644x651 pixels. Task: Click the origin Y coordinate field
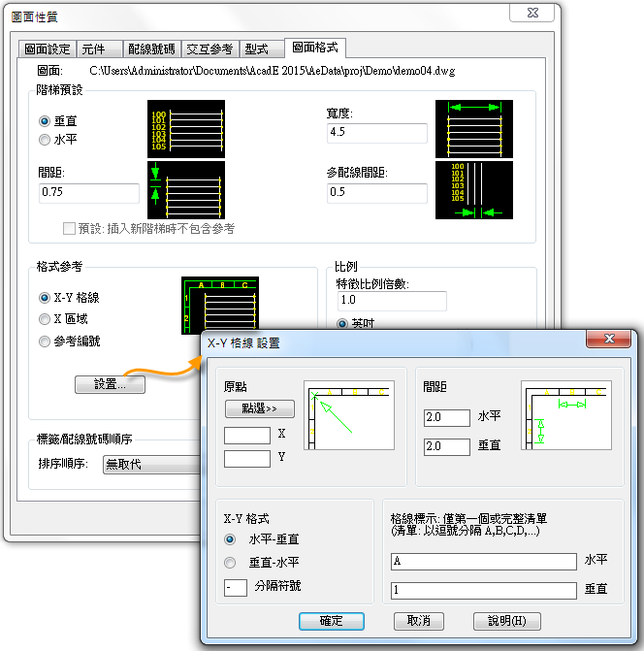[247, 459]
